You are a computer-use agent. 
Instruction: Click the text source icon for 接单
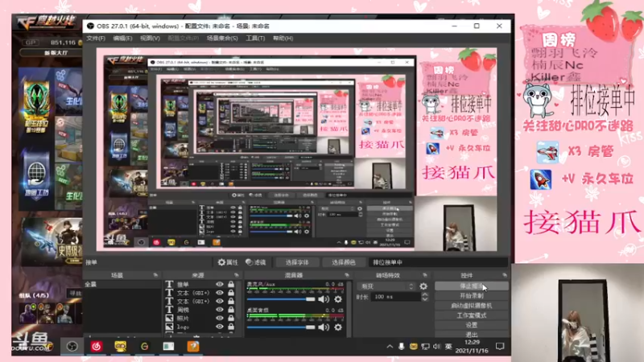point(169,285)
